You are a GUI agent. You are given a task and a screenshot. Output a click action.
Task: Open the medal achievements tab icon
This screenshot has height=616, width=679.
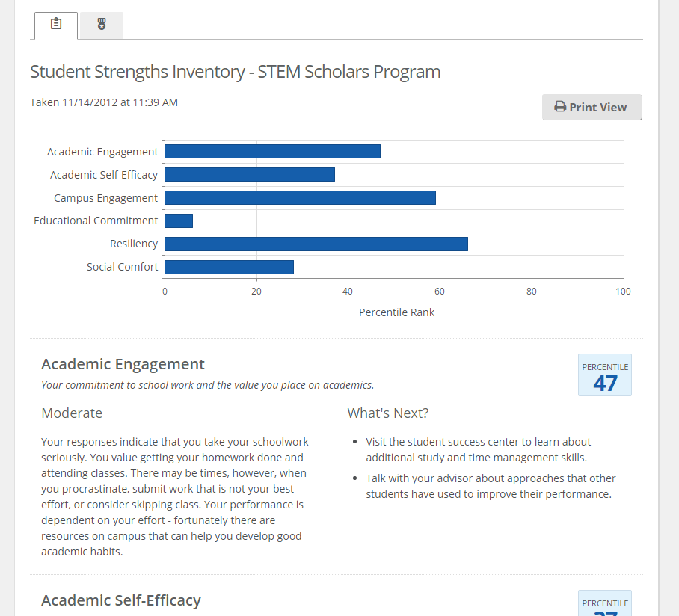pyautogui.click(x=101, y=24)
